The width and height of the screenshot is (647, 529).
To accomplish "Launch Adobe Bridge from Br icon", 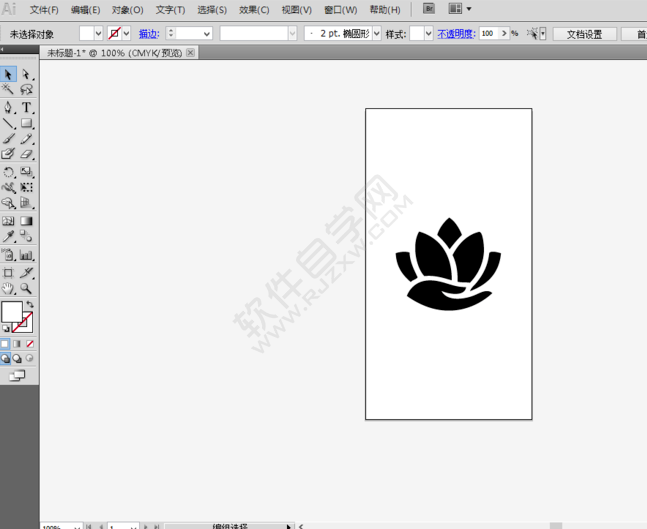I will coord(429,9).
